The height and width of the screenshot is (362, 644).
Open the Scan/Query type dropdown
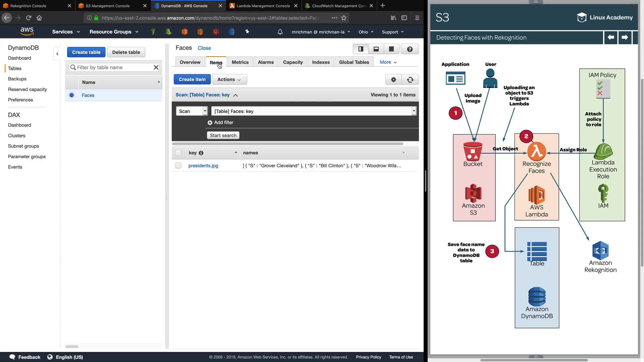[x=192, y=111]
